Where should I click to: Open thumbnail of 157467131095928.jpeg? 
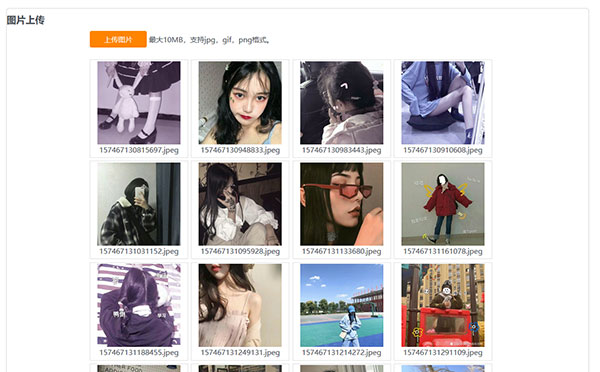pos(240,204)
